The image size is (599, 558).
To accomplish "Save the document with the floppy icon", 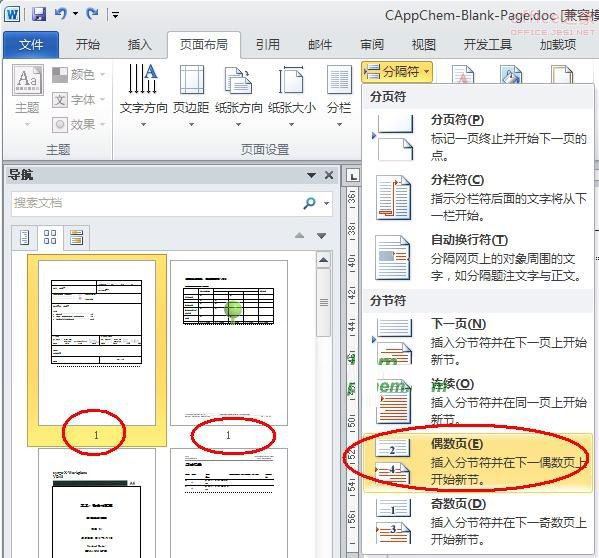I will coord(38,15).
